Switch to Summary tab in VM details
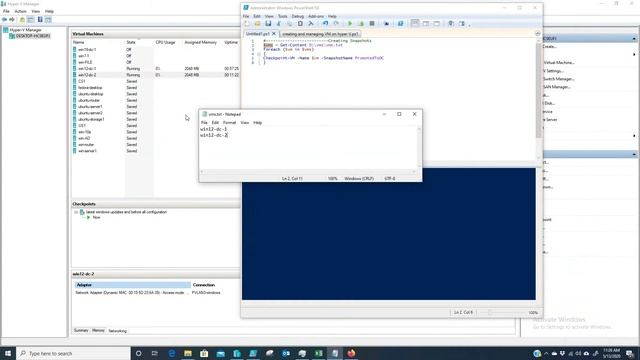640x360 pixels. pos(81,330)
